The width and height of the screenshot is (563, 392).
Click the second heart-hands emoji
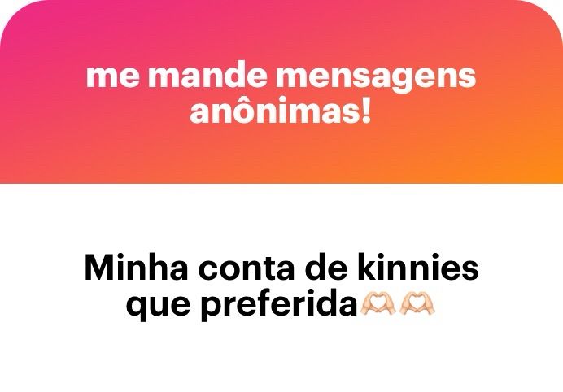click(x=417, y=303)
